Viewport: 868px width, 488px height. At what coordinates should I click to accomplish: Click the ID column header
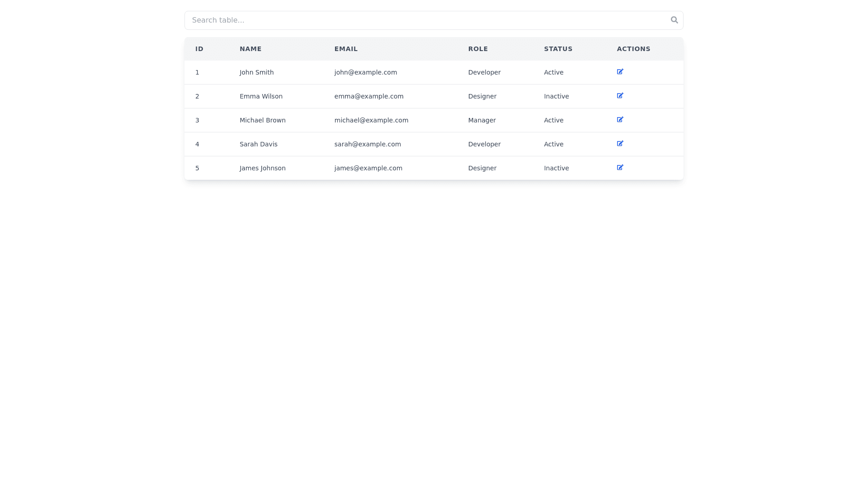click(x=199, y=49)
